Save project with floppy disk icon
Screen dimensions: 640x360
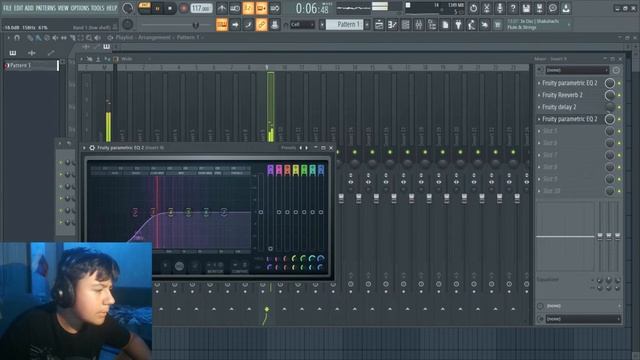coord(526,8)
